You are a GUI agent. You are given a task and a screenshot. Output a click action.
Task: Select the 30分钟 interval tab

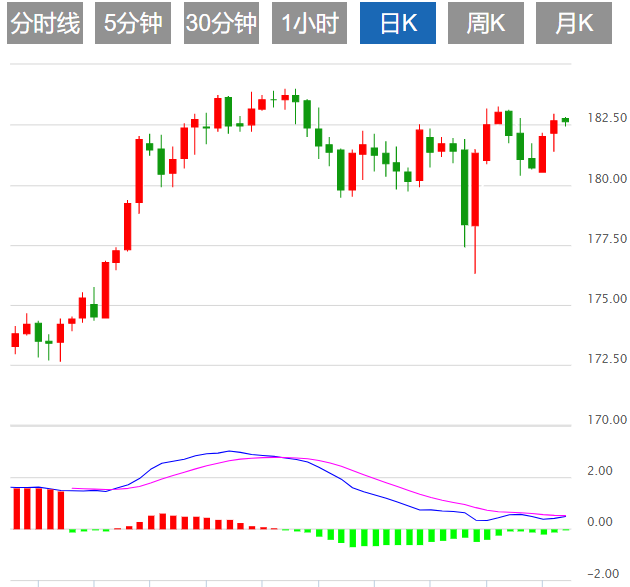(x=221, y=23)
